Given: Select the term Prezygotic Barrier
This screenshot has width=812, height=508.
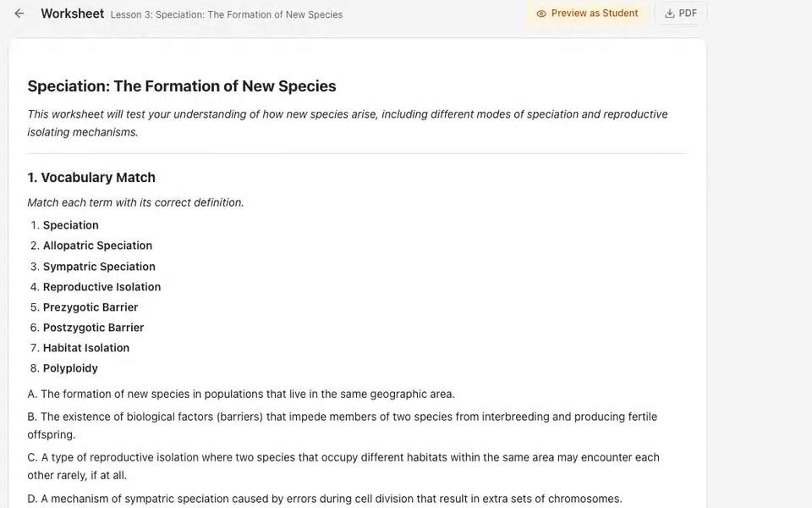Looking at the screenshot, I should pyautogui.click(x=91, y=306).
